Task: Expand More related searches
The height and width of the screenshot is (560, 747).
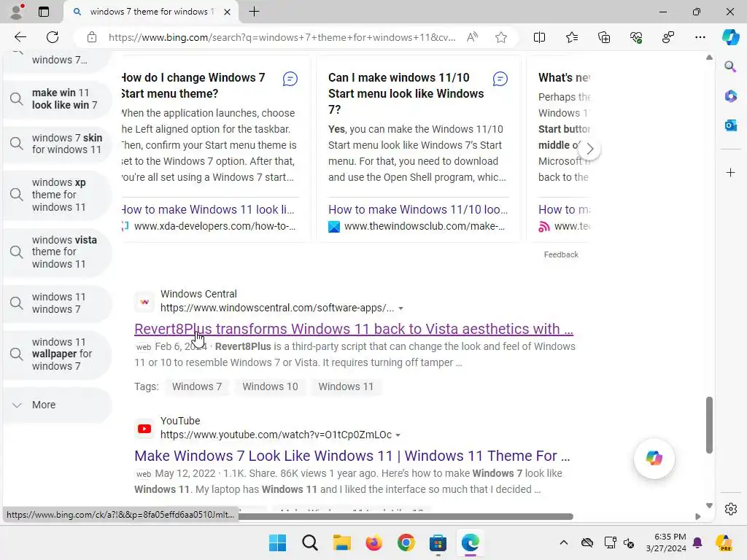Action: (x=58, y=405)
